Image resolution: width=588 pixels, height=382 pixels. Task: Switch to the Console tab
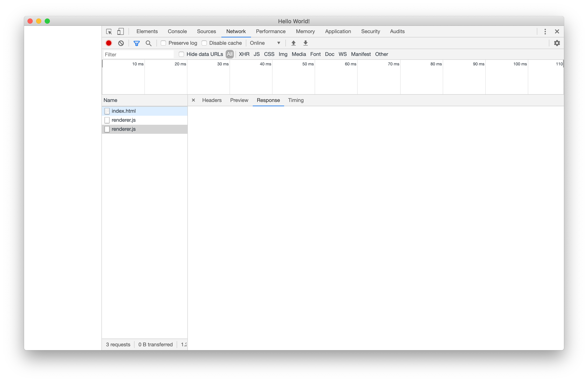click(177, 31)
